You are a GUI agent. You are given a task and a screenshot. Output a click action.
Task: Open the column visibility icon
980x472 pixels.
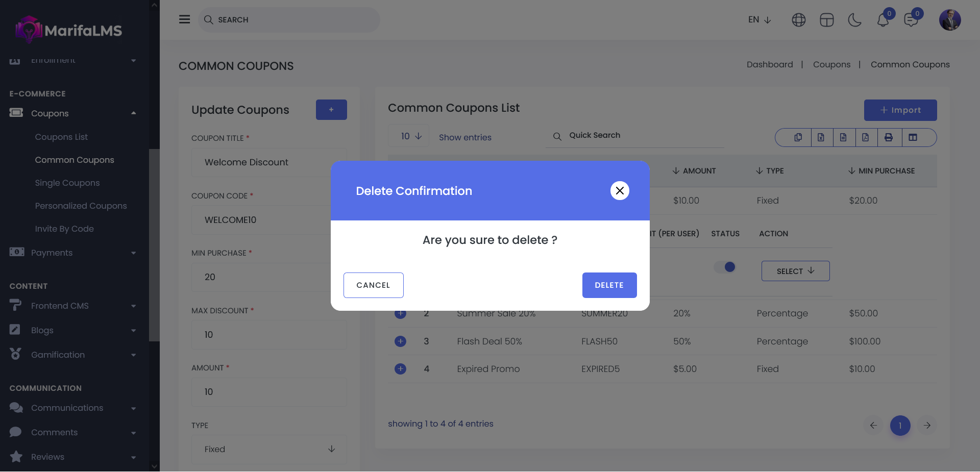[913, 137]
